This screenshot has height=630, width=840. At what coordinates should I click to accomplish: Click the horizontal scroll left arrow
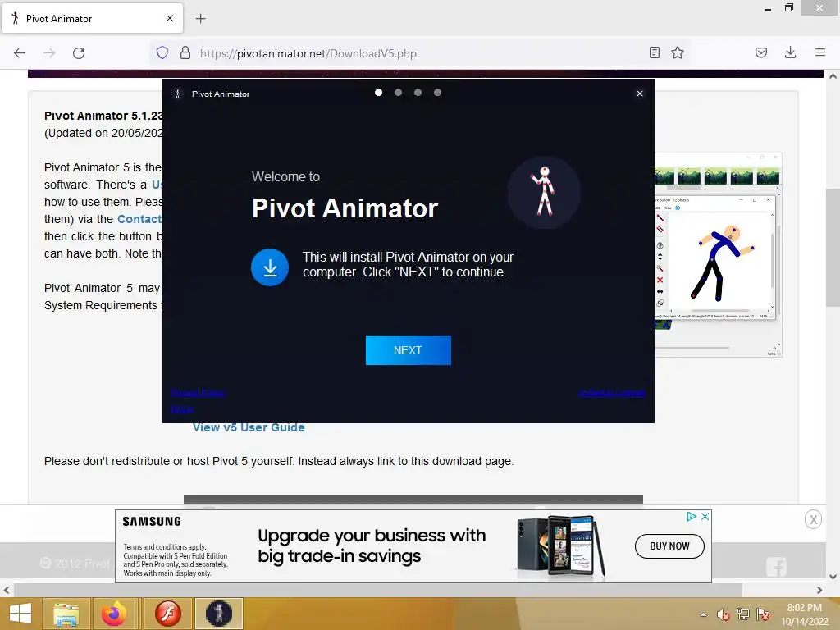point(7,591)
